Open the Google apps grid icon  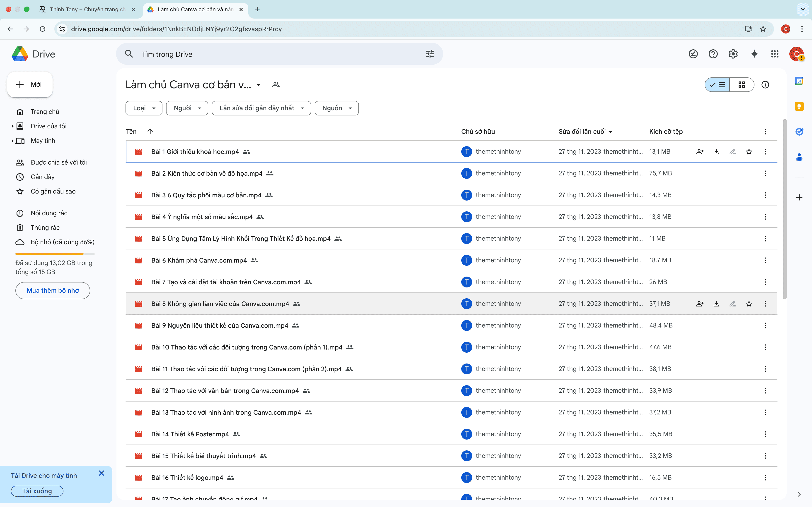click(774, 54)
